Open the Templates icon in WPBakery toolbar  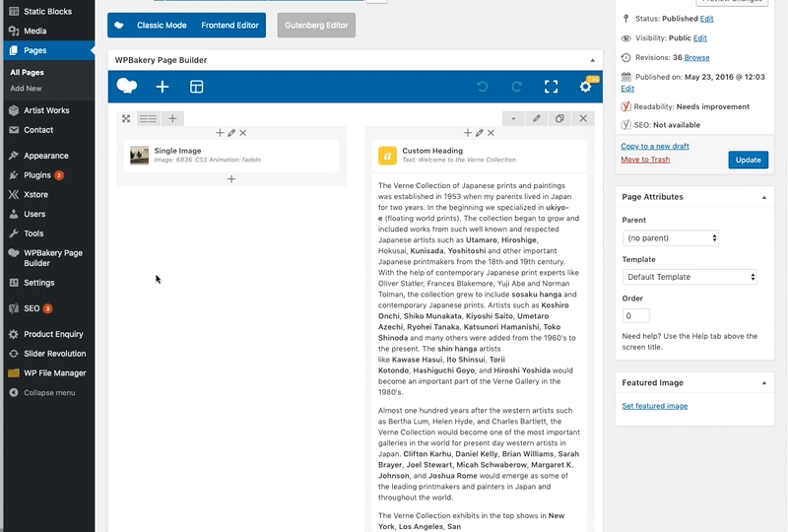[196, 87]
